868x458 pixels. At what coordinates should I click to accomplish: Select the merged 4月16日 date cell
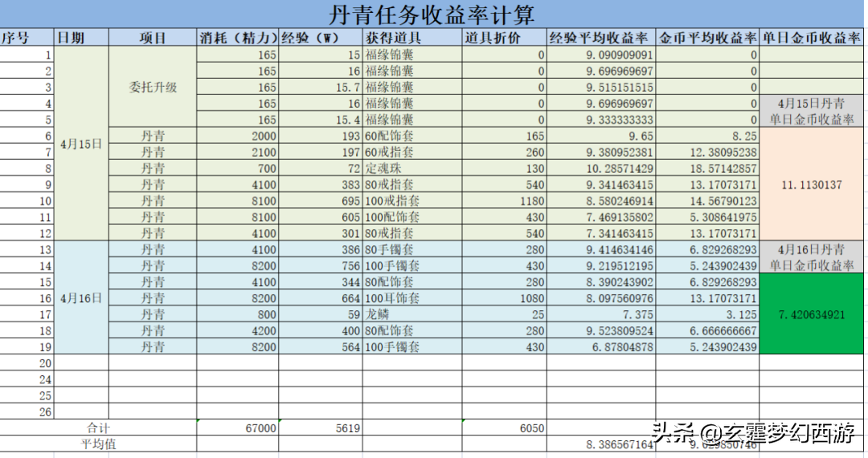[81, 297]
